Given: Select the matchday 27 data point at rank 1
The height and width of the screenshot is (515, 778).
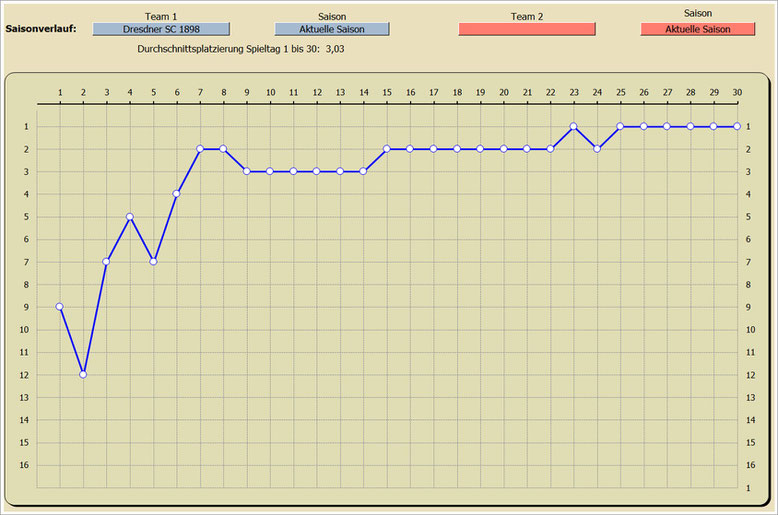Looking at the screenshot, I should tap(667, 126).
